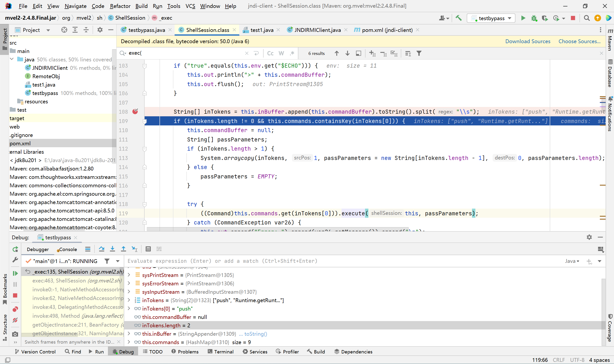Collapse the java source folder
The image size is (614, 364).
click(12, 59)
